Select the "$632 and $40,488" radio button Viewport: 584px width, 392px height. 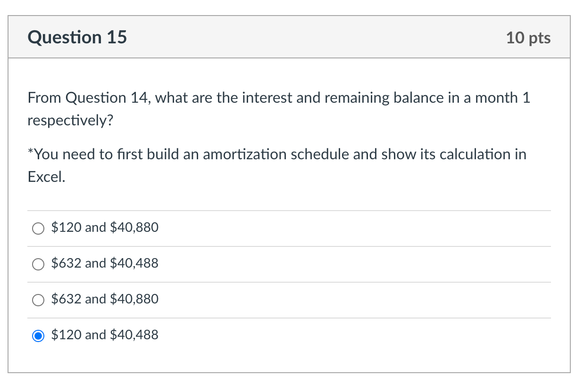pos(38,264)
